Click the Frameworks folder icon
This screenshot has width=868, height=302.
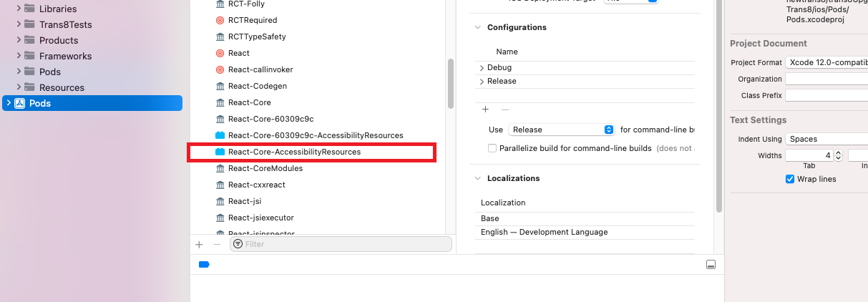coord(29,56)
